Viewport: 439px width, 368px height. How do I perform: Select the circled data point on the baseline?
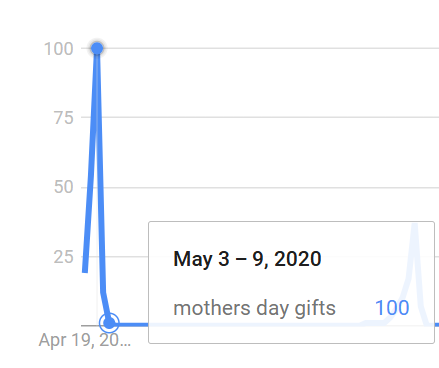(109, 323)
